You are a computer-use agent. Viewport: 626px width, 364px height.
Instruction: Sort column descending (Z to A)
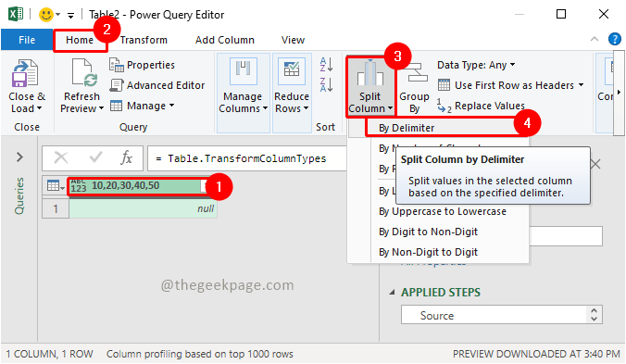(326, 84)
